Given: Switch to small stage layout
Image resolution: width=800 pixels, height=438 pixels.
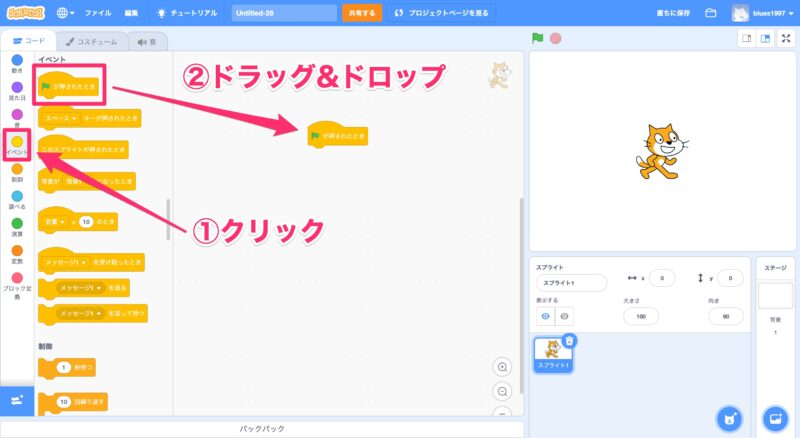Looking at the screenshot, I should click(746, 39).
